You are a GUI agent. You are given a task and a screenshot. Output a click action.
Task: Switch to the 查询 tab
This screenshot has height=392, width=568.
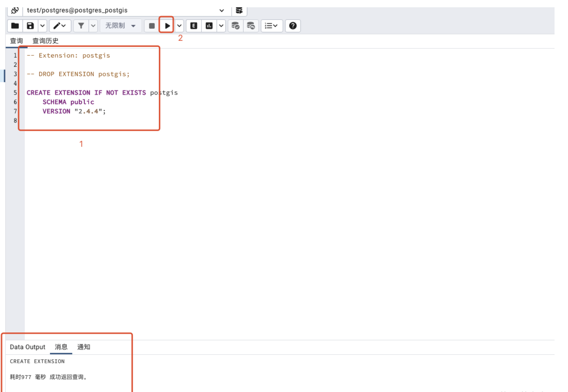click(16, 41)
